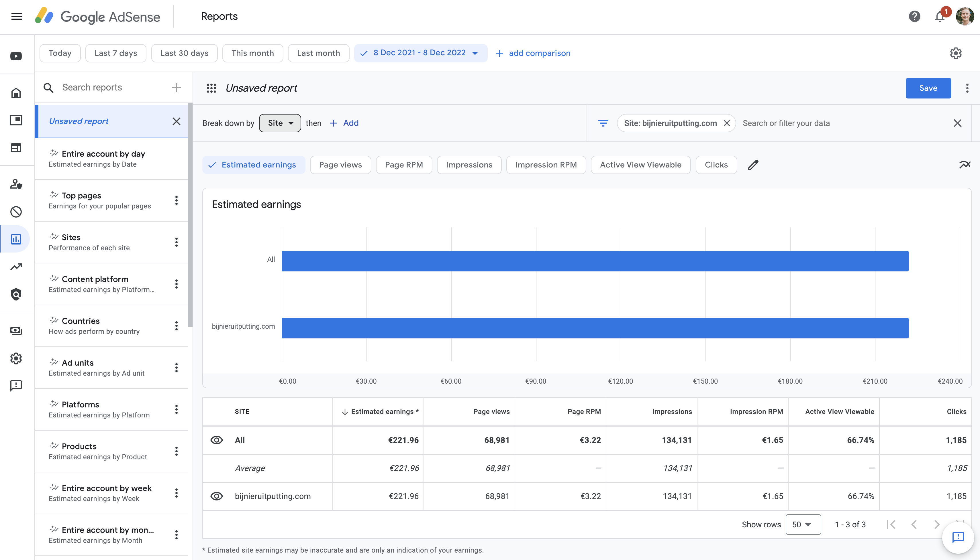This screenshot has width=980, height=560.
Task: Open the Show rows 50 dropdown
Action: coord(803,524)
